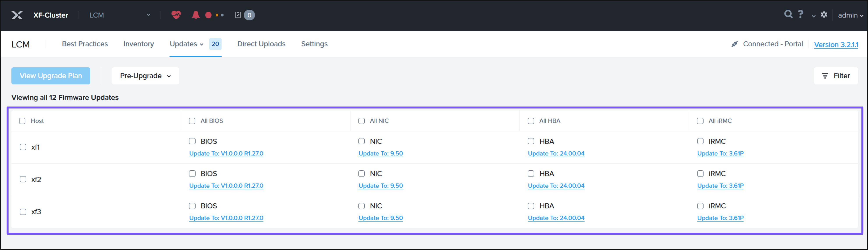This screenshot has width=868, height=250.
Task: Go to the Direct Uploads tab
Action: [x=261, y=44]
